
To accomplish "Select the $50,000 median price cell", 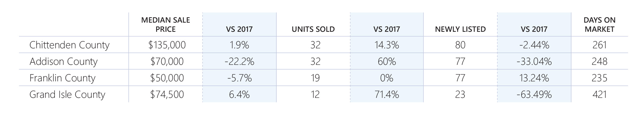I will coord(167,78).
